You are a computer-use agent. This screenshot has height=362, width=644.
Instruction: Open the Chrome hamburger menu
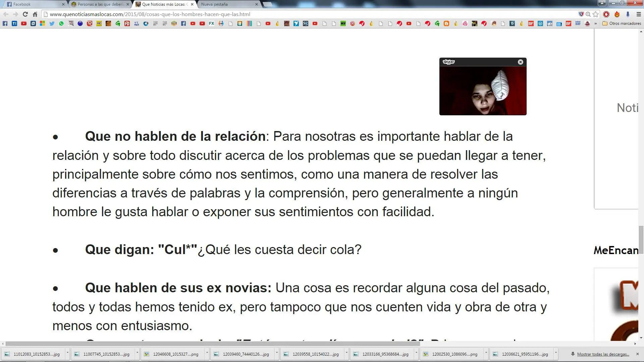point(639,14)
